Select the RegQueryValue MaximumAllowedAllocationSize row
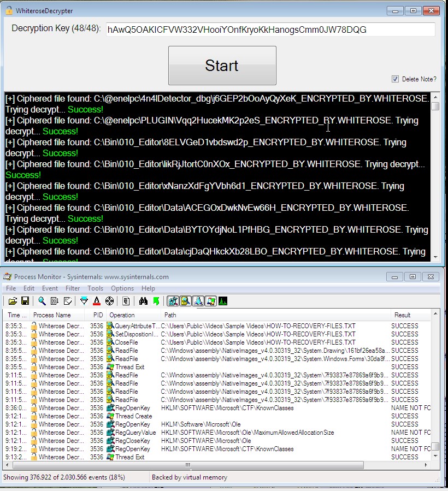 pos(217,433)
